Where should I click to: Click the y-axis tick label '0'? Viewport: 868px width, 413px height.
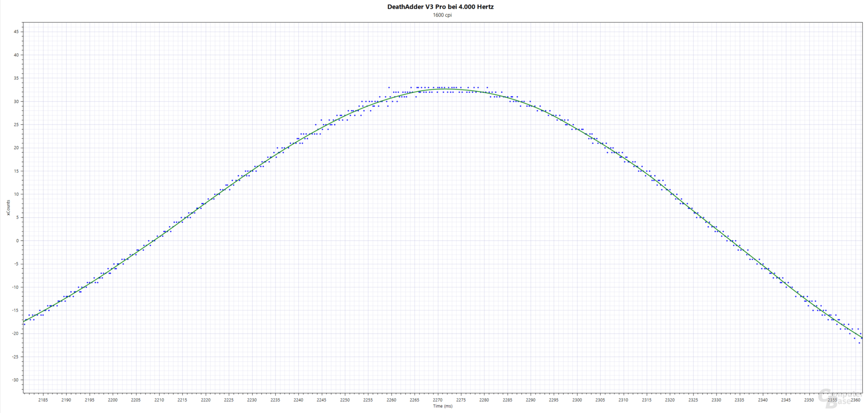tap(18, 241)
